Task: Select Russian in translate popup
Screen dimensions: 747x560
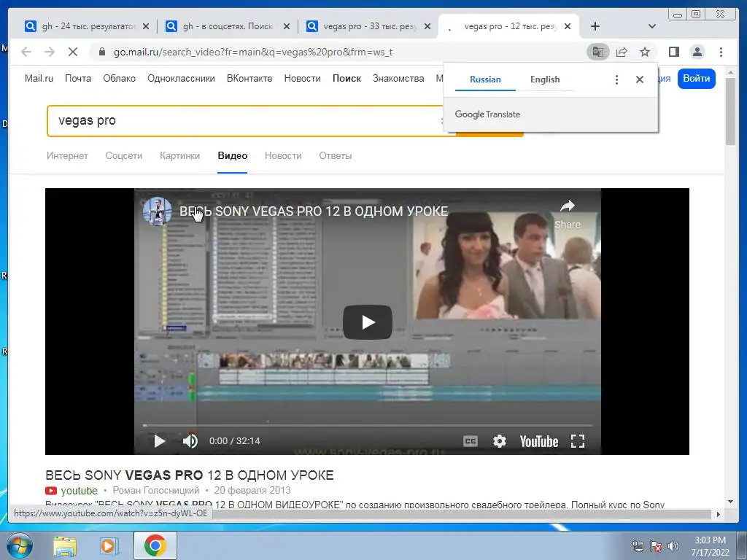Action: click(485, 79)
